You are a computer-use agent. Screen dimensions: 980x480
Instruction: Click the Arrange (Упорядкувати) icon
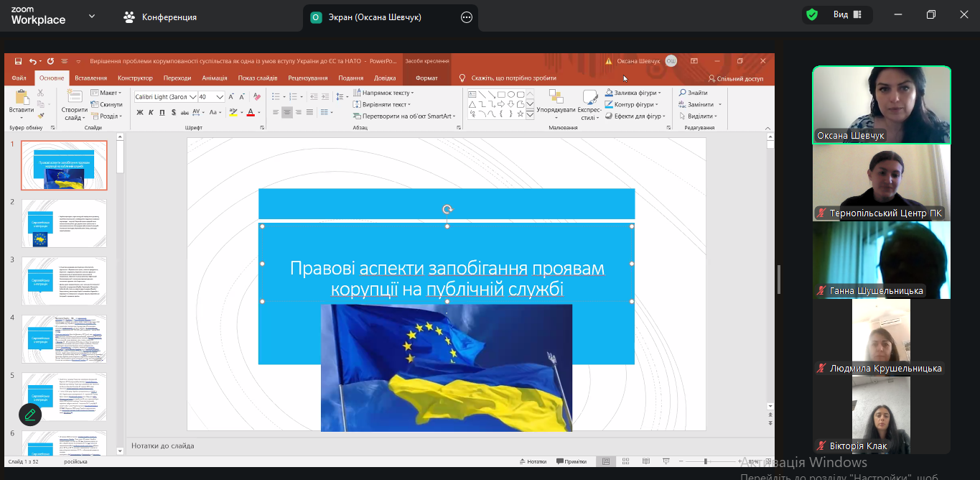point(555,97)
